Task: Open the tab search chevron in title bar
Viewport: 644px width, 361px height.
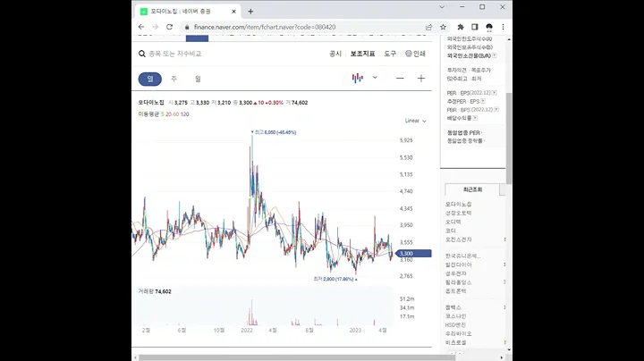Action: (x=442, y=7)
